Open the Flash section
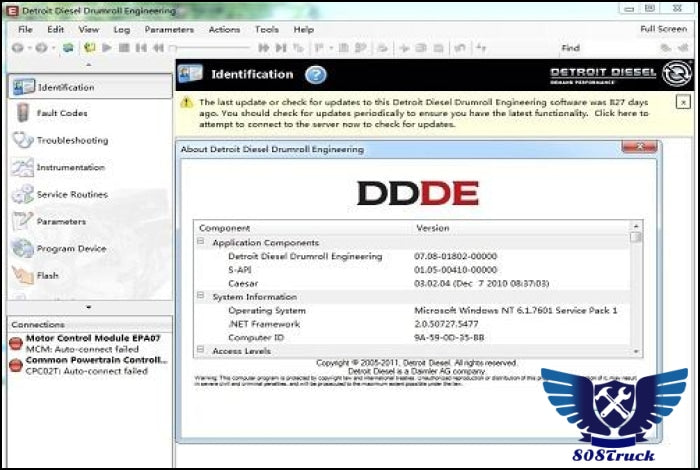Screen dimensions: 700x470 click(x=47, y=276)
